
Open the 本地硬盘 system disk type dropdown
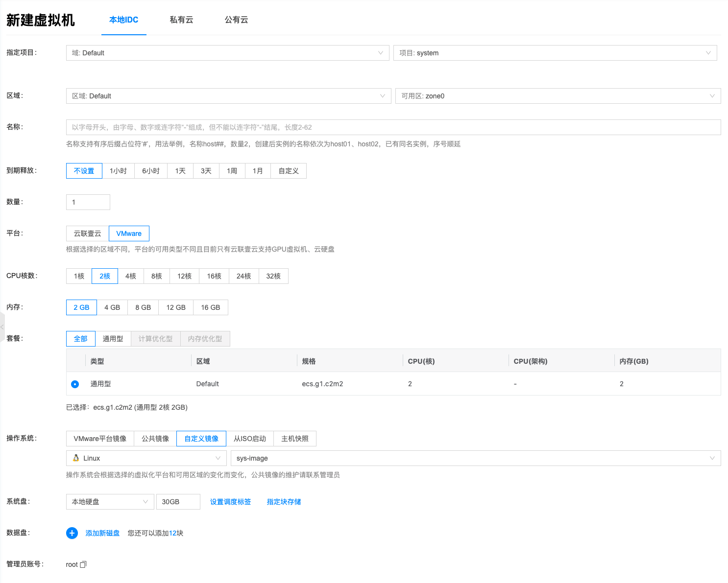110,502
